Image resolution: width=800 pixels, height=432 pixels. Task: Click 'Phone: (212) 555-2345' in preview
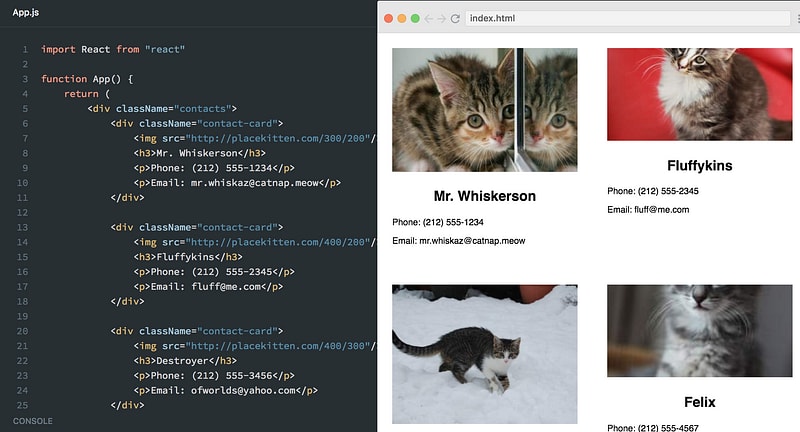point(653,191)
